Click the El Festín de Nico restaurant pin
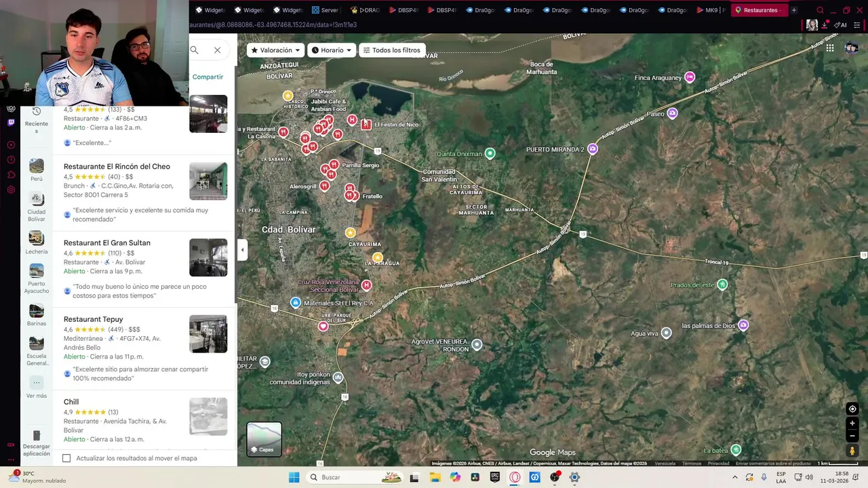Image resolution: width=868 pixels, height=488 pixels. point(366,124)
